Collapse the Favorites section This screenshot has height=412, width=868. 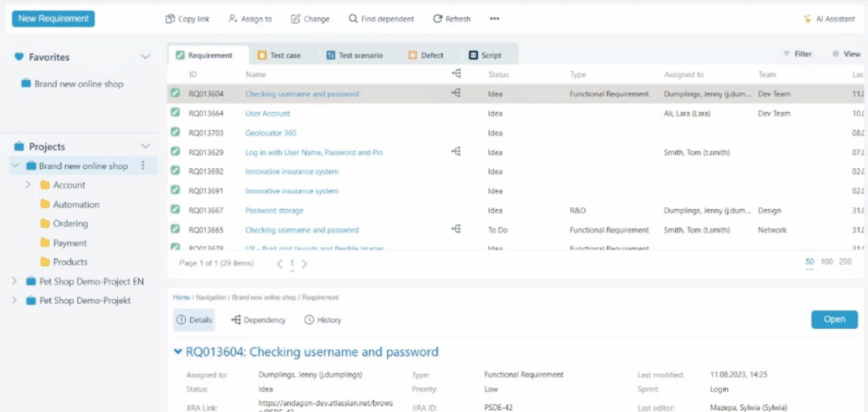click(145, 57)
